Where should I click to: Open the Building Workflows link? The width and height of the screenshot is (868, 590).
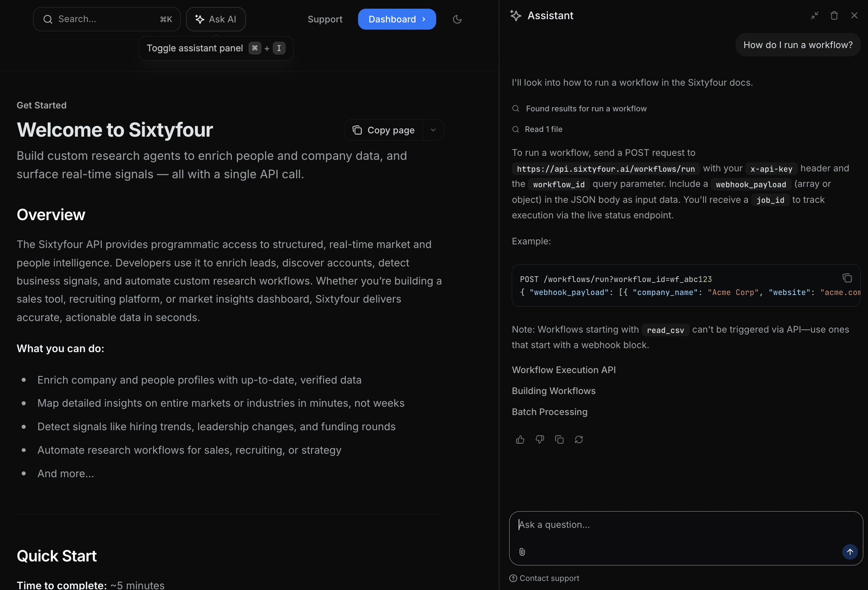553,390
